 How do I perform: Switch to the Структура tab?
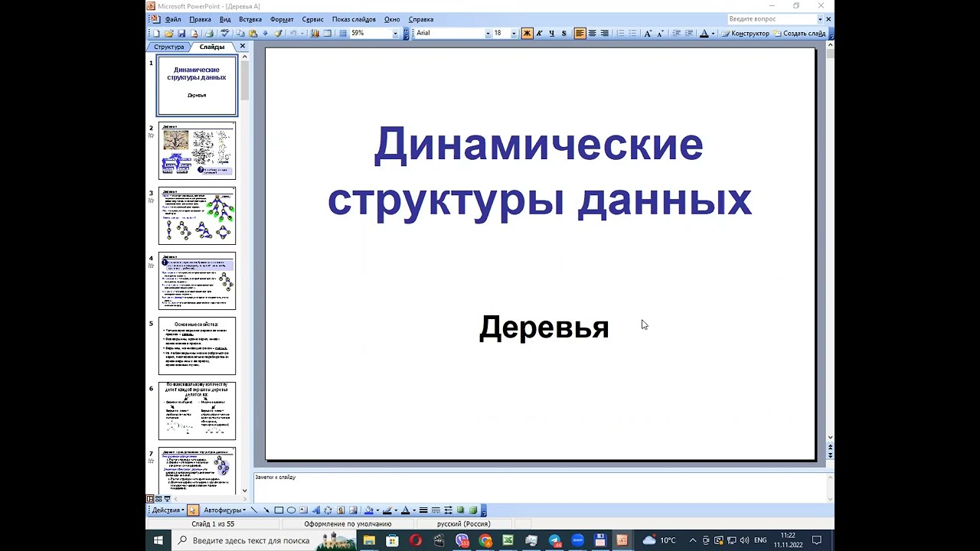coord(168,47)
